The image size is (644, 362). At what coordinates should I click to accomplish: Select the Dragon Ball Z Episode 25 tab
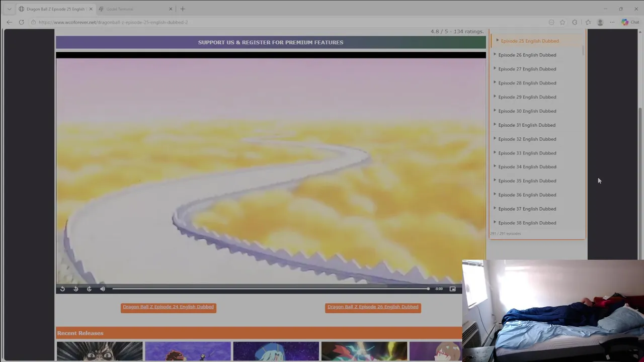tap(55, 9)
